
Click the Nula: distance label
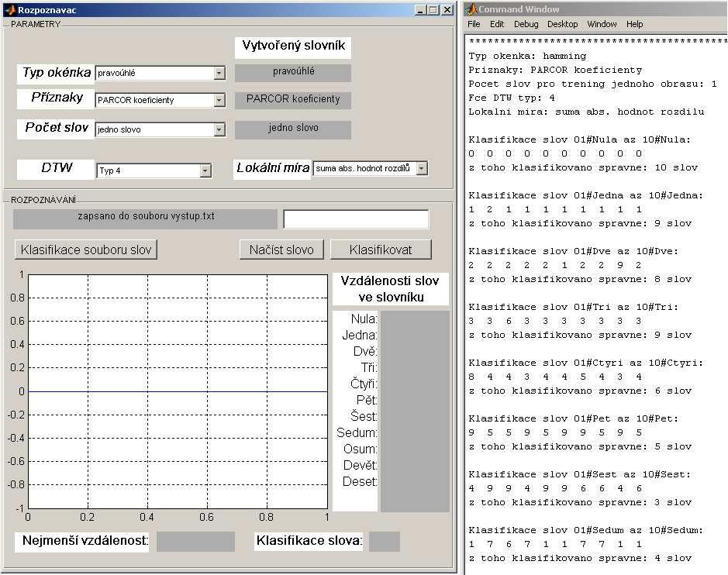[364, 319]
